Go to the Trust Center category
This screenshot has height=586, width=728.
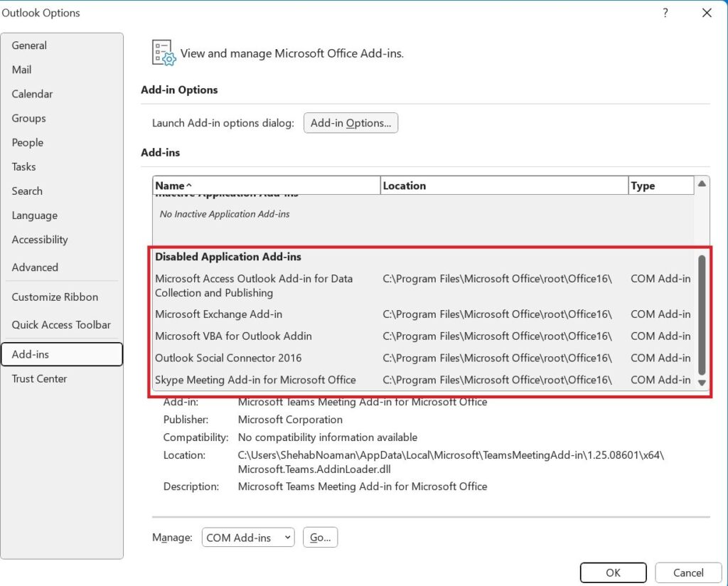39,378
